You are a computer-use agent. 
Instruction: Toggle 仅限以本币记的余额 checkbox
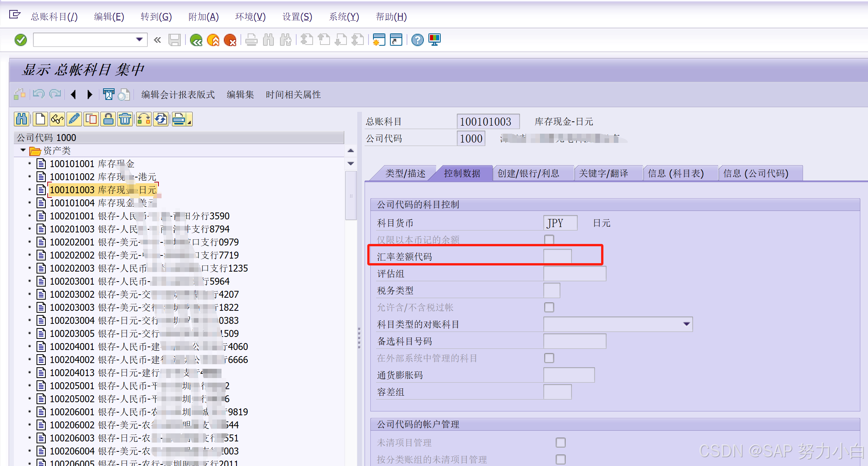[x=549, y=240]
